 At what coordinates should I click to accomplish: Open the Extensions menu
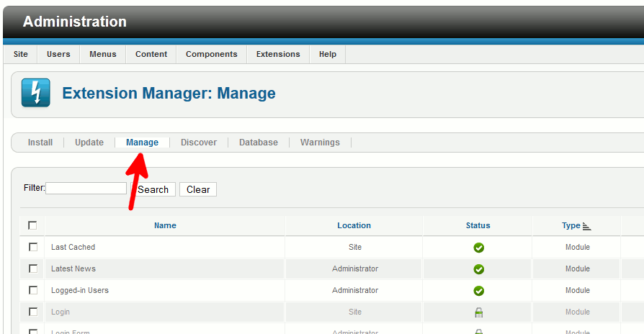click(x=278, y=54)
